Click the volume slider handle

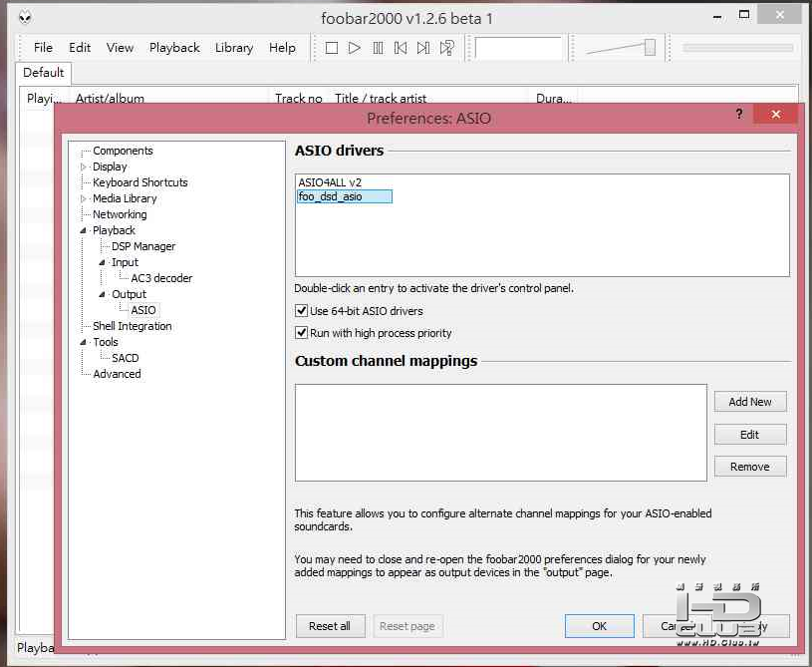click(x=650, y=48)
